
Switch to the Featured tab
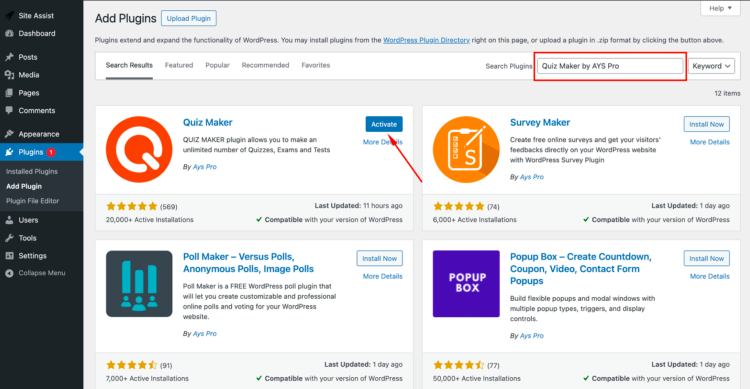[x=179, y=65]
